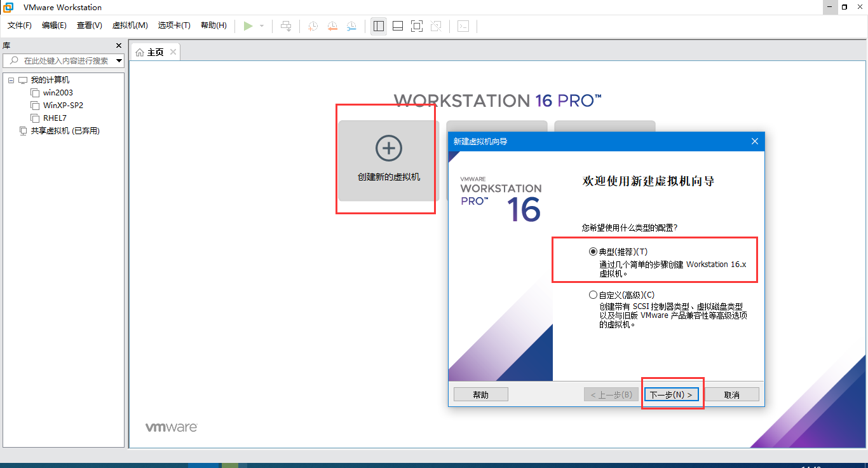Click the home icon on 主页 tab
This screenshot has height=468, width=868.
140,52
